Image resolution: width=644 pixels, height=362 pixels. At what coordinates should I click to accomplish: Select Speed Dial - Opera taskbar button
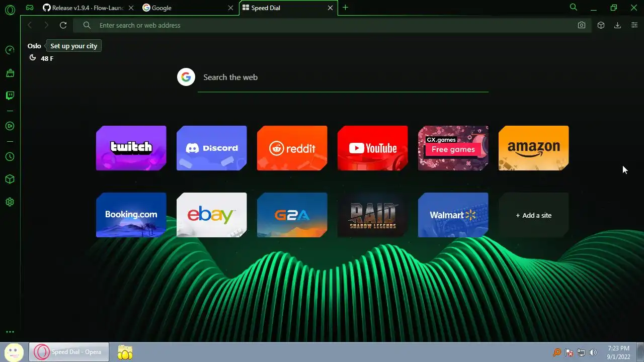pyautogui.click(x=69, y=352)
